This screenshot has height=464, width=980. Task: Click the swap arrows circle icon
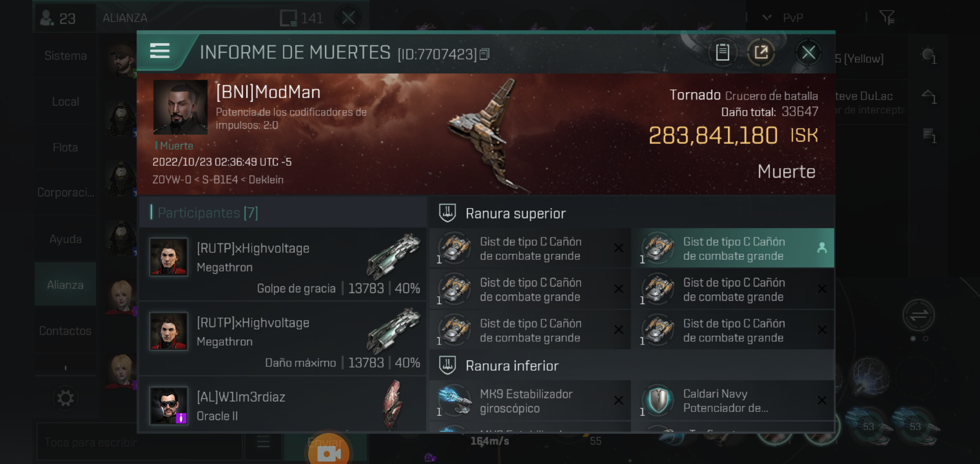[919, 315]
